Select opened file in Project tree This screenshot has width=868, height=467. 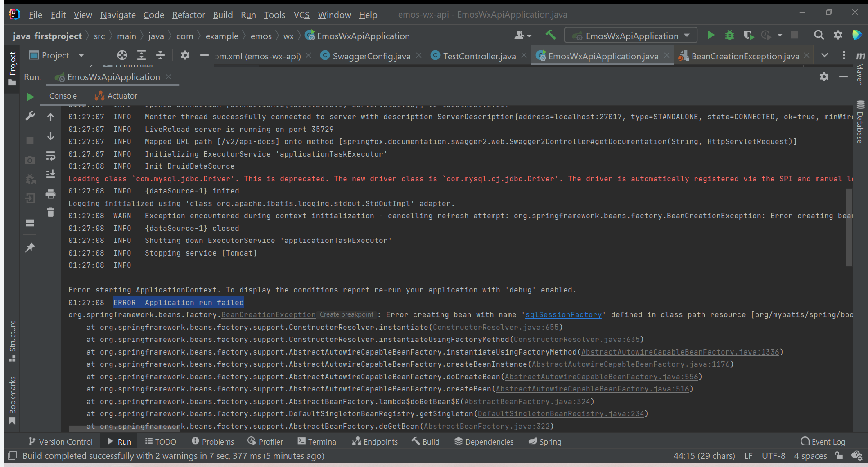(122, 55)
